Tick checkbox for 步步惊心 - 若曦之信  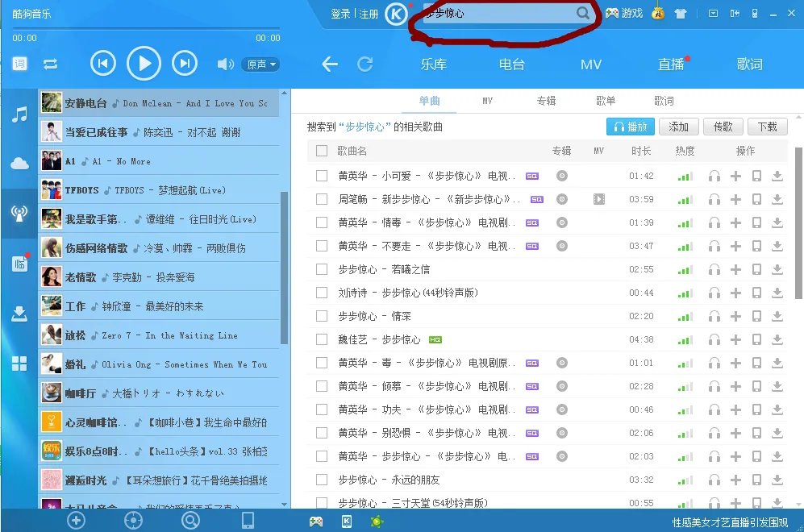pyautogui.click(x=322, y=269)
